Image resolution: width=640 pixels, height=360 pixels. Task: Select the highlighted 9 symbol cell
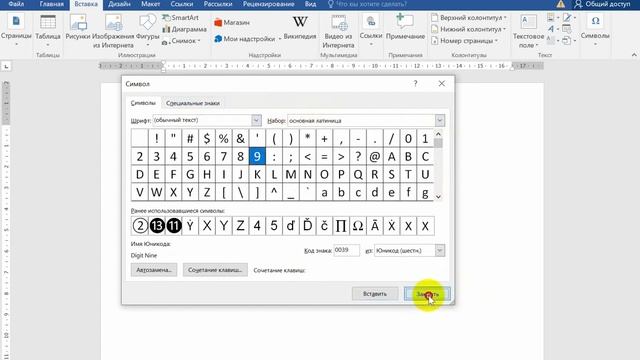(x=257, y=156)
